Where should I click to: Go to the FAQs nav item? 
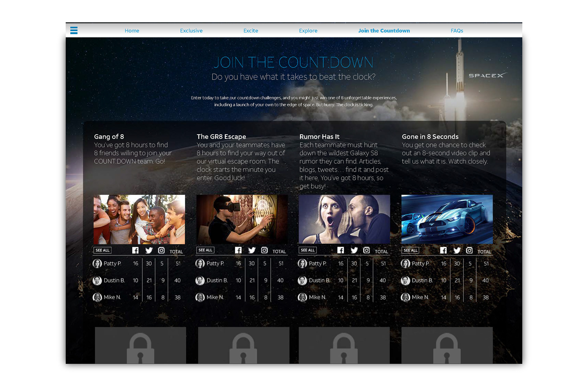pyautogui.click(x=457, y=31)
